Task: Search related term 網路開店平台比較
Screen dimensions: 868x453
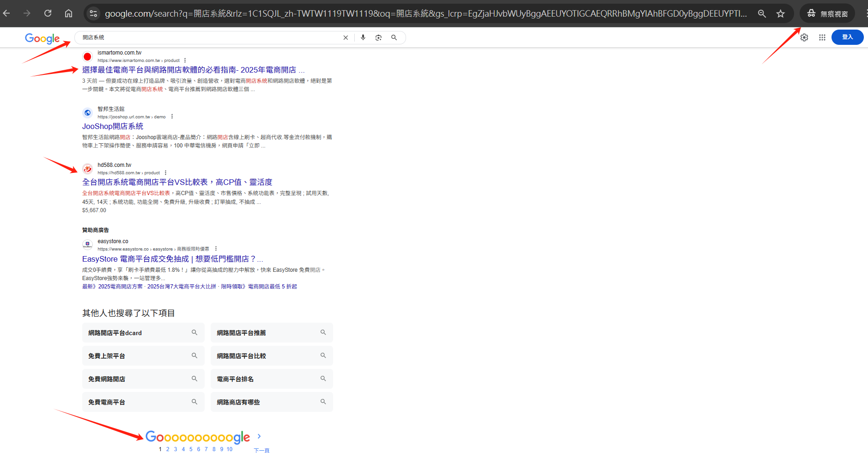Action: pyautogui.click(x=272, y=356)
